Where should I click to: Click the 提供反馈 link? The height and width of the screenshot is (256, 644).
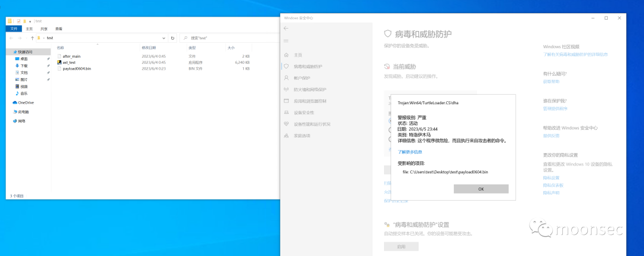tap(551, 135)
